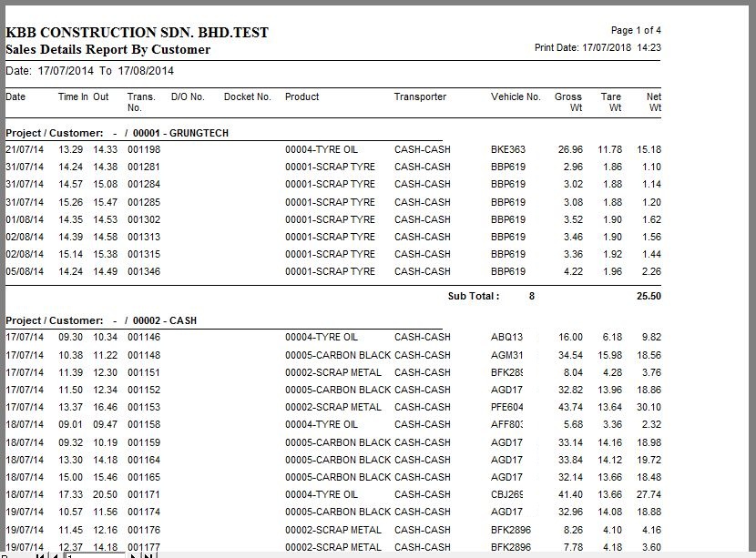This screenshot has height=558, width=756.
Task: Click the 'Time In Out' column header
Action: (x=84, y=96)
